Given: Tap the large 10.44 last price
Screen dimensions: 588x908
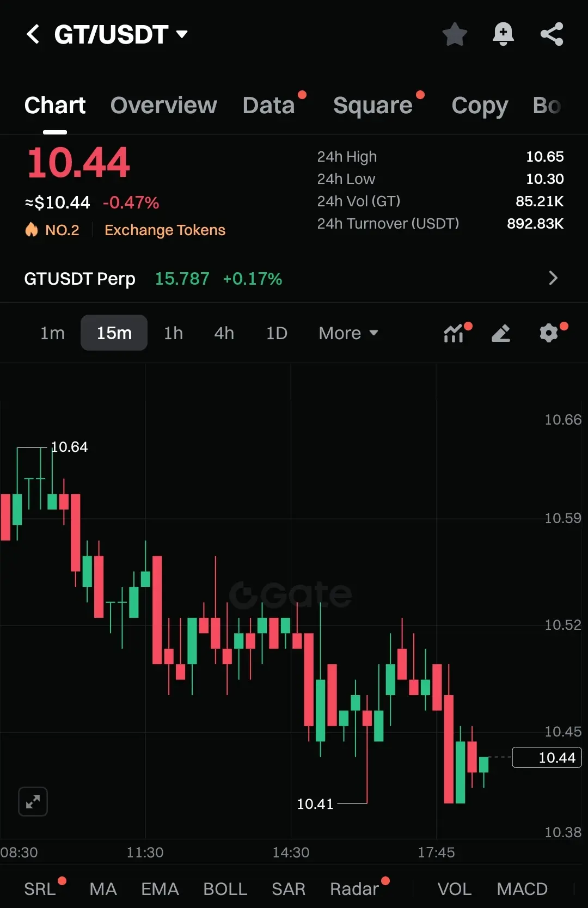Looking at the screenshot, I should pos(78,163).
